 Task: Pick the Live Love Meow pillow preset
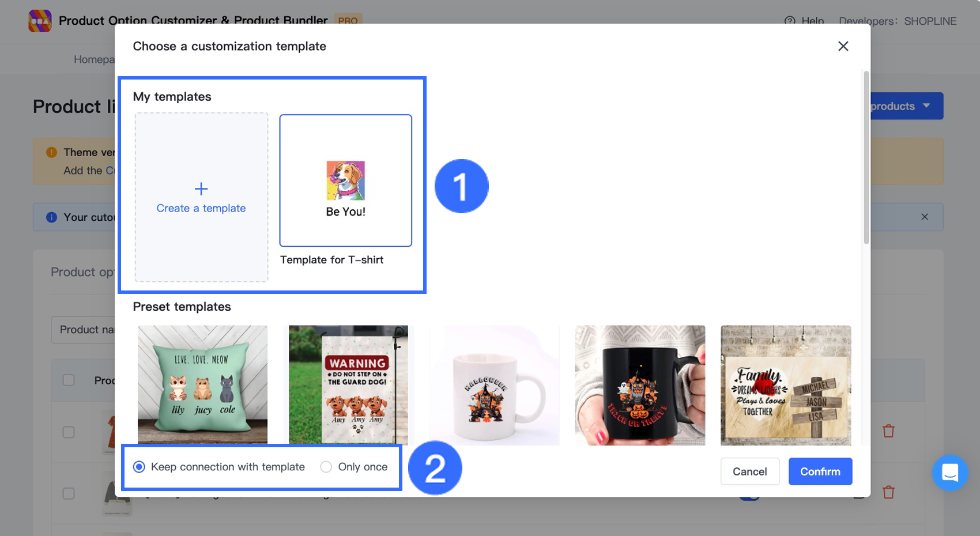(x=202, y=385)
